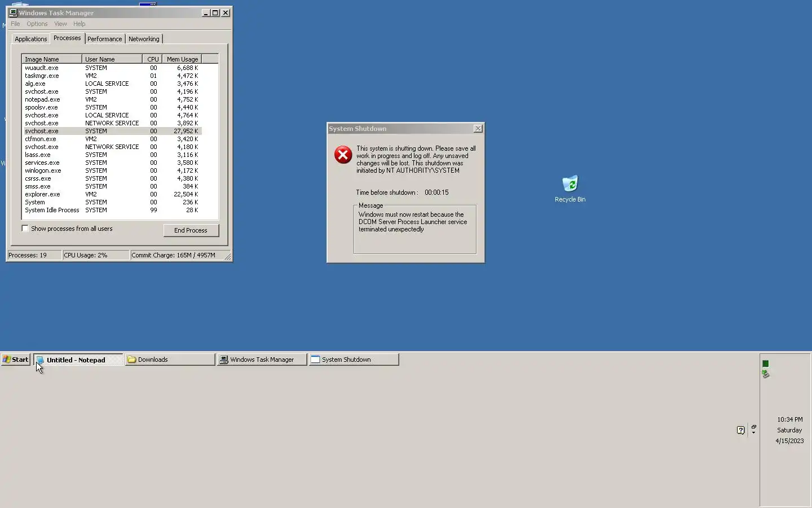Viewport: 812px width, 508px height.
Task: Click Notepad icon on taskbar button
Action: (x=40, y=360)
